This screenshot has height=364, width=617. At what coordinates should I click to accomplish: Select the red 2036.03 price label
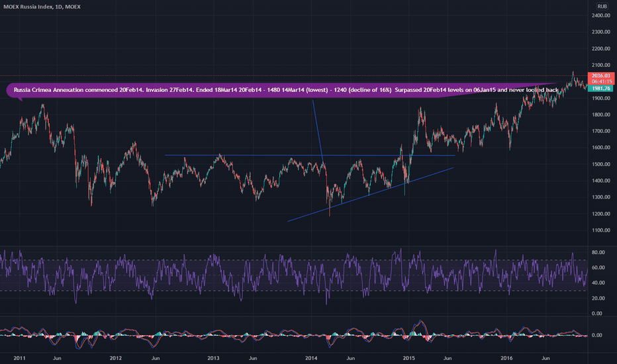tap(601, 75)
